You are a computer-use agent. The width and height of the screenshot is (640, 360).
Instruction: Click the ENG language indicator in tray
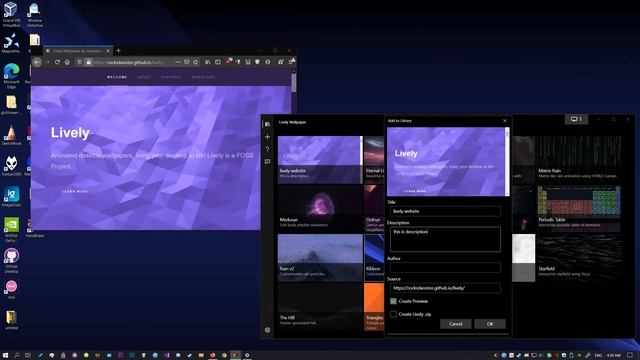(x=598, y=356)
